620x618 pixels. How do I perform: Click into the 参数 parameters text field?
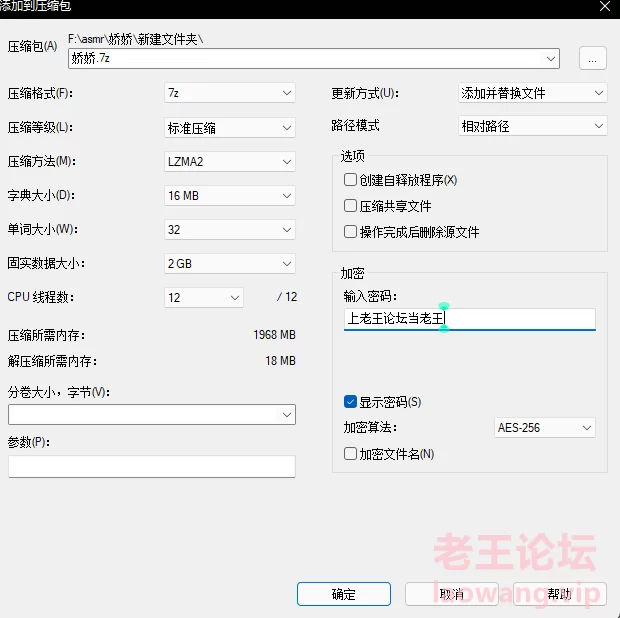[x=152, y=466]
